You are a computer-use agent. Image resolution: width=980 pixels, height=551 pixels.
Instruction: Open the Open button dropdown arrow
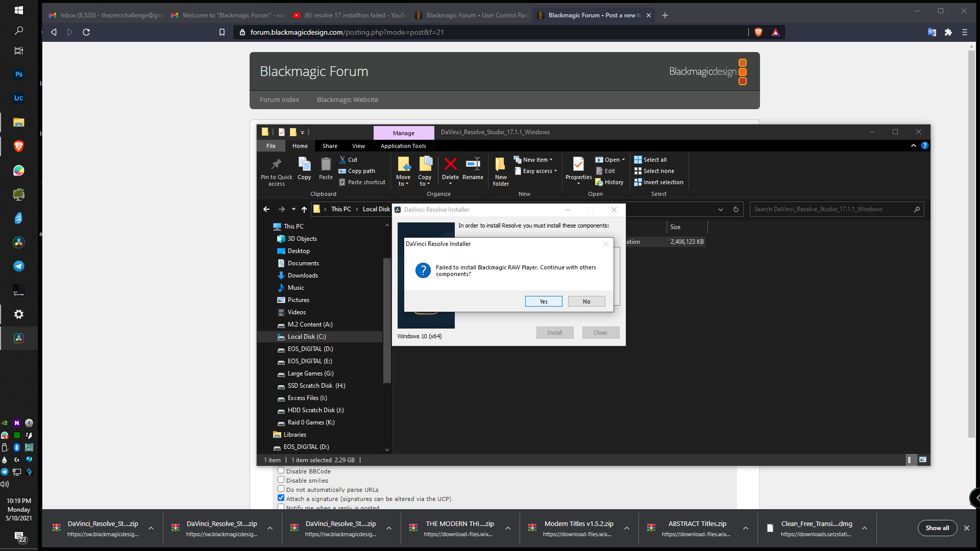(x=623, y=160)
